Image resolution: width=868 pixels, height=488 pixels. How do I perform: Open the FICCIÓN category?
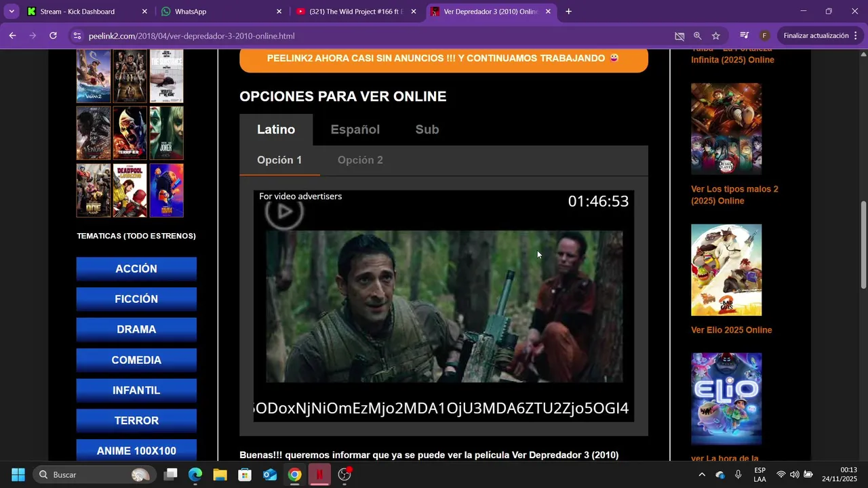pyautogui.click(x=136, y=299)
